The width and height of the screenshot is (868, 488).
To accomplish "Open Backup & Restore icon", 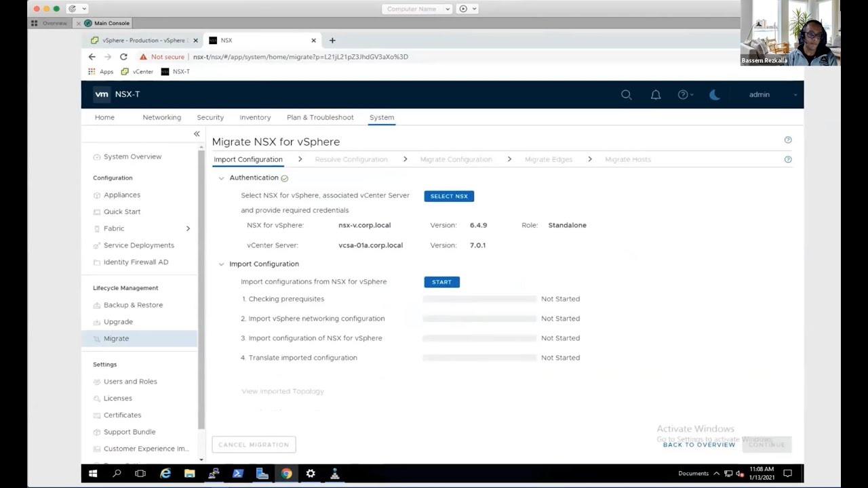I will click(97, 305).
